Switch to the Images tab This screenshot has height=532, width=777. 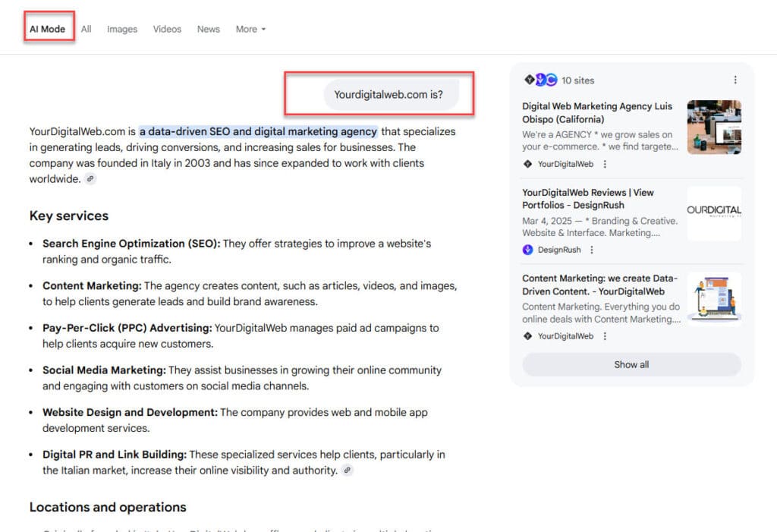coord(122,30)
